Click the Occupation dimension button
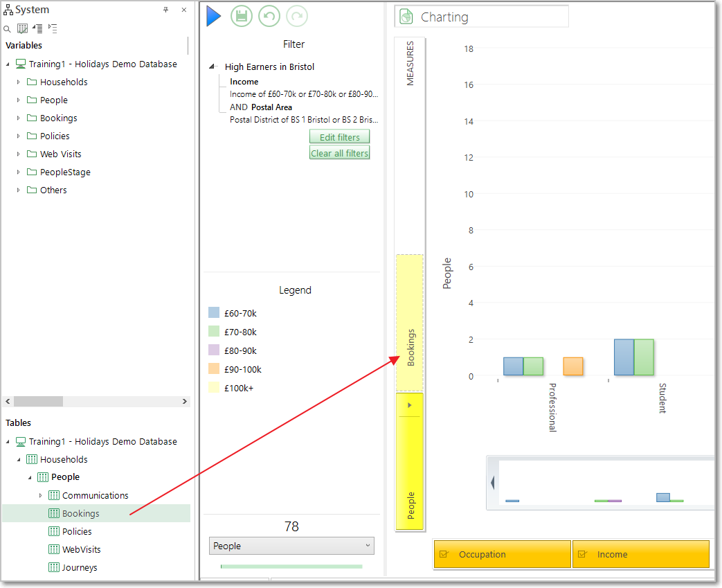The height and width of the screenshot is (588, 722). pyautogui.click(x=503, y=554)
